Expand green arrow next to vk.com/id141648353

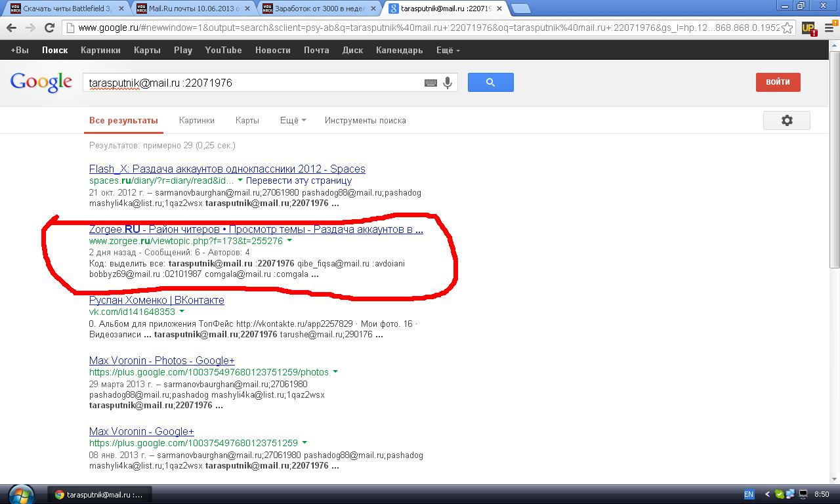(x=182, y=312)
